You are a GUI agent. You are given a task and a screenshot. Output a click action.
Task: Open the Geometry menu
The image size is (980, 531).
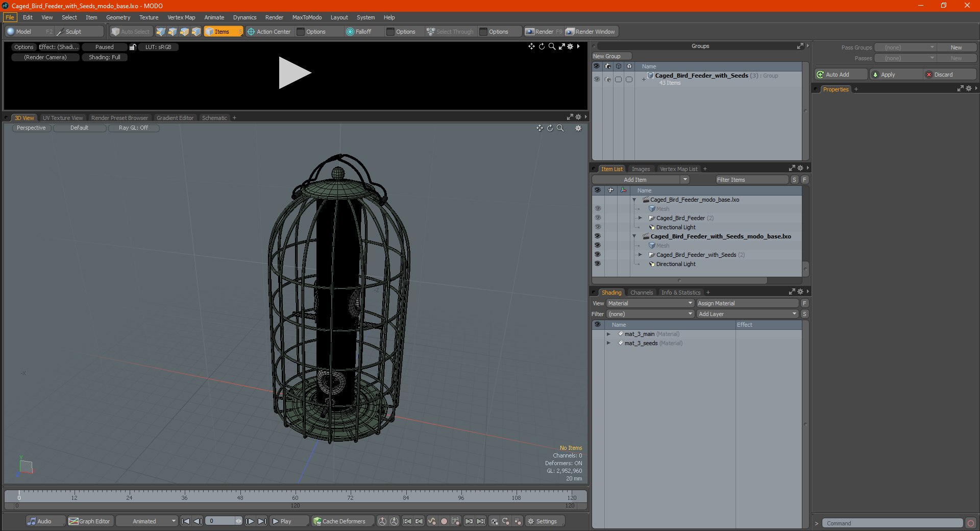118,17
